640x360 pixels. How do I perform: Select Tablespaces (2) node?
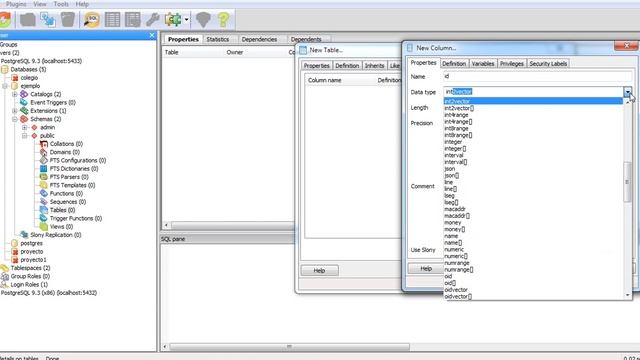click(30, 268)
